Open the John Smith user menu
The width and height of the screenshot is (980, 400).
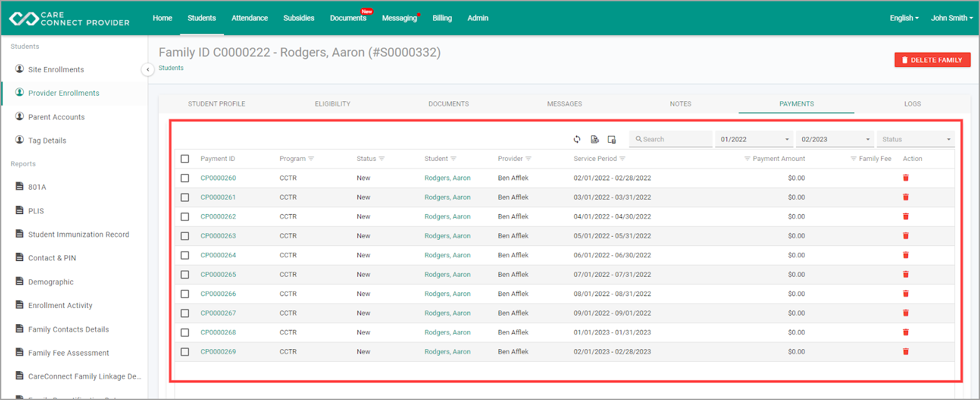[x=952, y=18]
